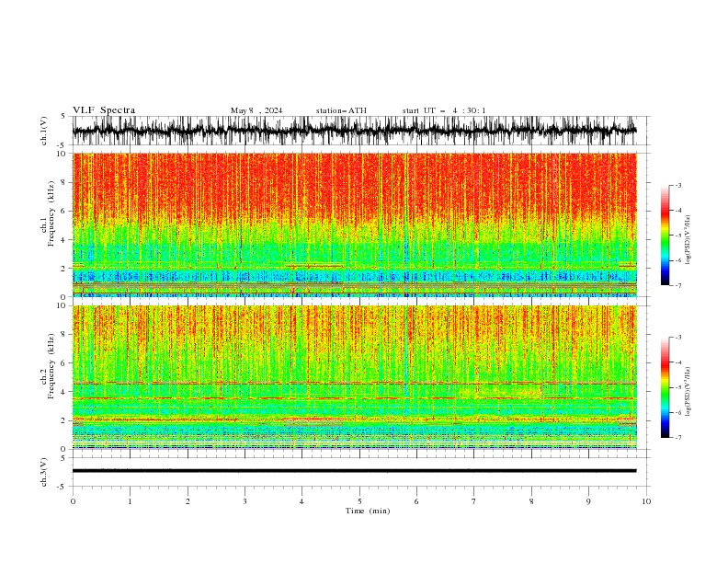Click the ch.1 'log(PSD)(V²/Hz)' color bar label
The height and width of the screenshot is (563, 728).
tap(688, 240)
